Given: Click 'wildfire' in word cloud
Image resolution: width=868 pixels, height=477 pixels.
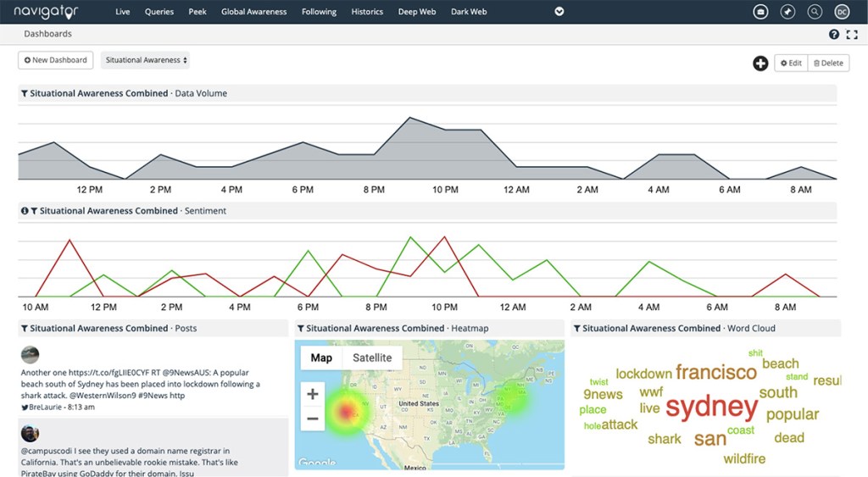Looking at the screenshot, I should click(744, 458).
